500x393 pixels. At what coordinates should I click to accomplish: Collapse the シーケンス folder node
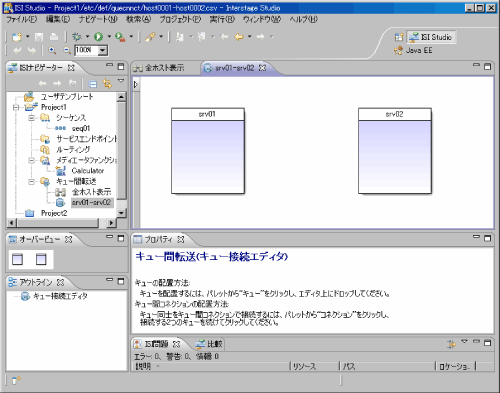[31, 118]
